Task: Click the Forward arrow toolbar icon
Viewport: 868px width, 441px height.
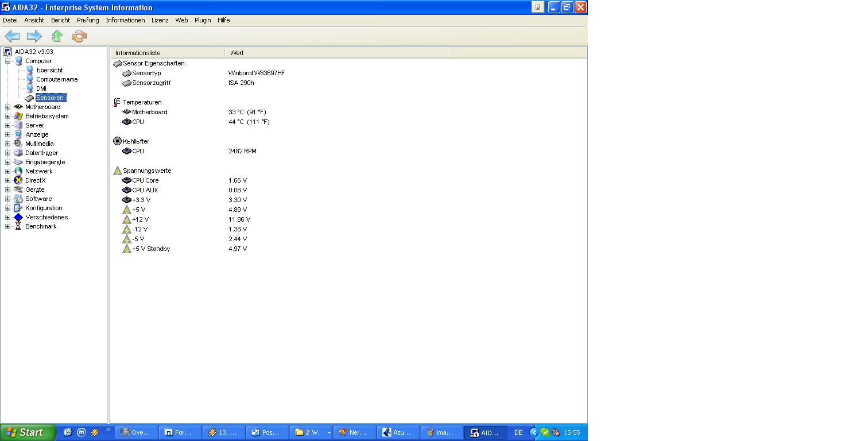Action: (x=34, y=36)
